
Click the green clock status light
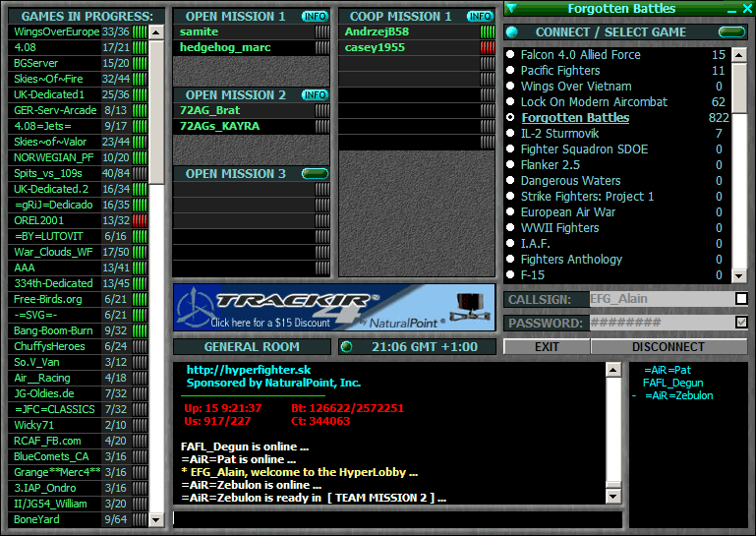coord(346,347)
